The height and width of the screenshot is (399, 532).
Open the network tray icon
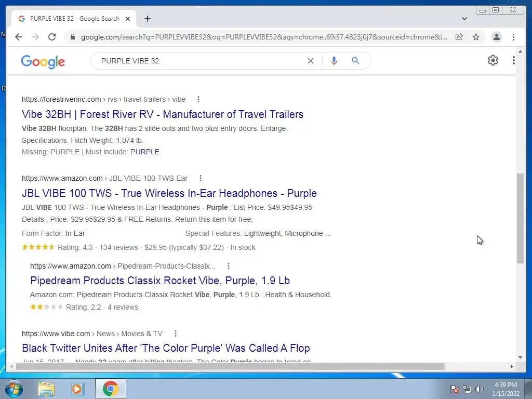pyautogui.click(x=467, y=389)
